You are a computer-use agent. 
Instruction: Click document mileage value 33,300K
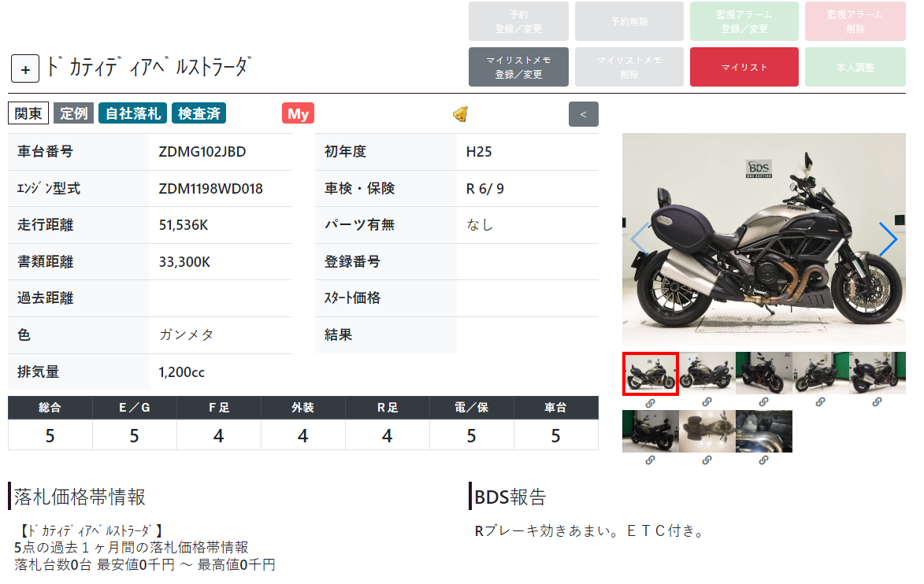tap(184, 262)
